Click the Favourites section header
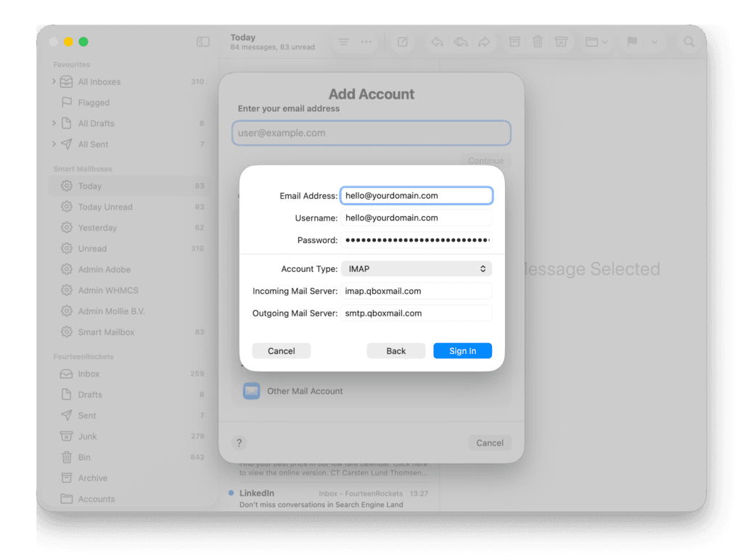Image resolution: width=743 pixels, height=560 pixels. click(x=72, y=65)
